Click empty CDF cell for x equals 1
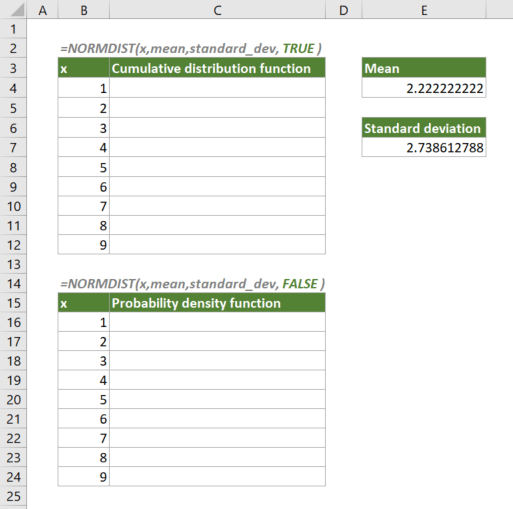Screen dimensions: 513x509 (x=217, y=88)
